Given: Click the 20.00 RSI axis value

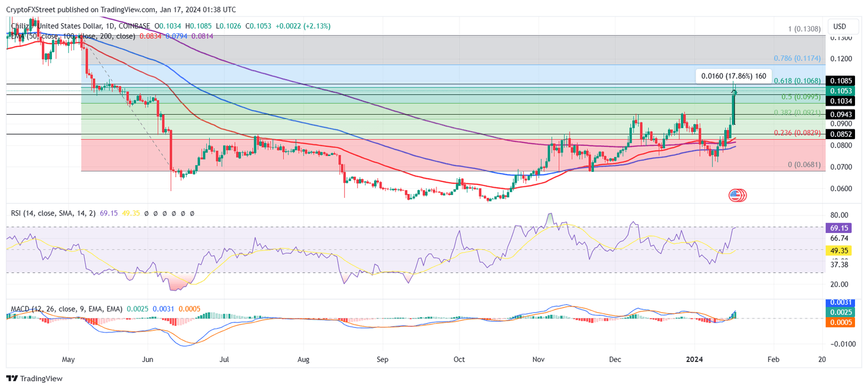Looking at the screenshot, I should pos(838,284).
